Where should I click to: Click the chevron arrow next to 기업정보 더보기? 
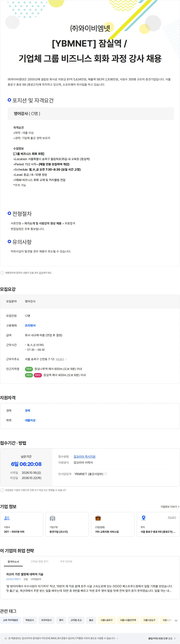178,507
